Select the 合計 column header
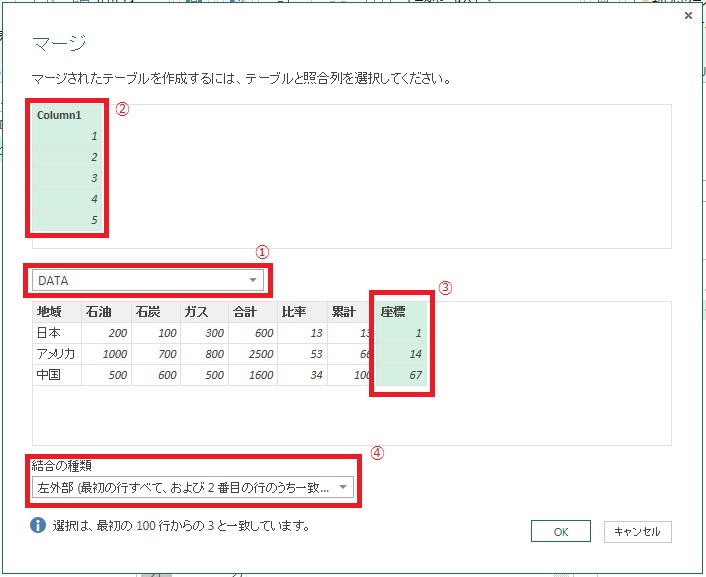The height and width of the screenshot is (577, 706). 253,312
